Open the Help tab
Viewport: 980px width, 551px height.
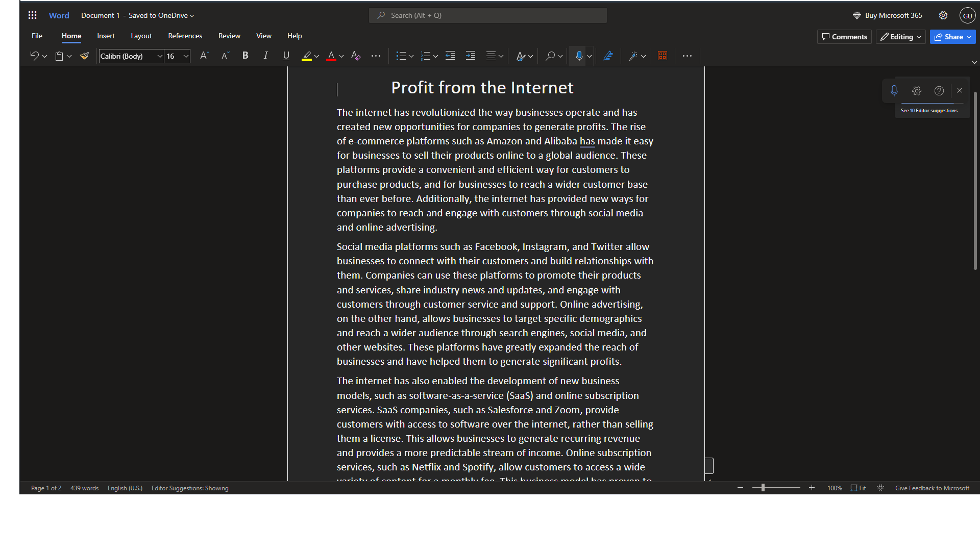(295, 36)
